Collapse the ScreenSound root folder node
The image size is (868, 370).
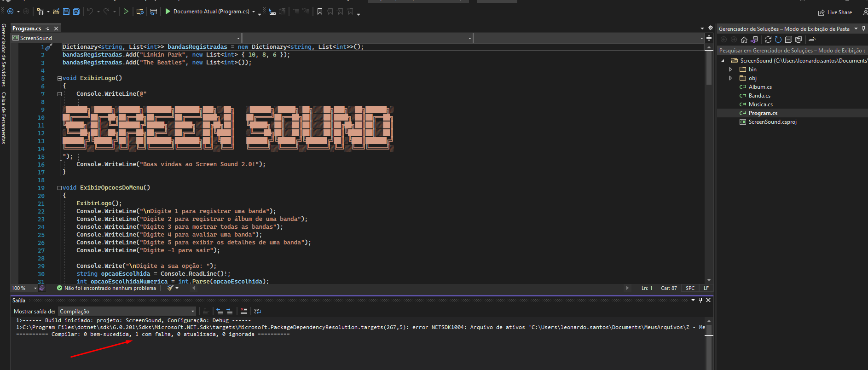pos(723,61)
